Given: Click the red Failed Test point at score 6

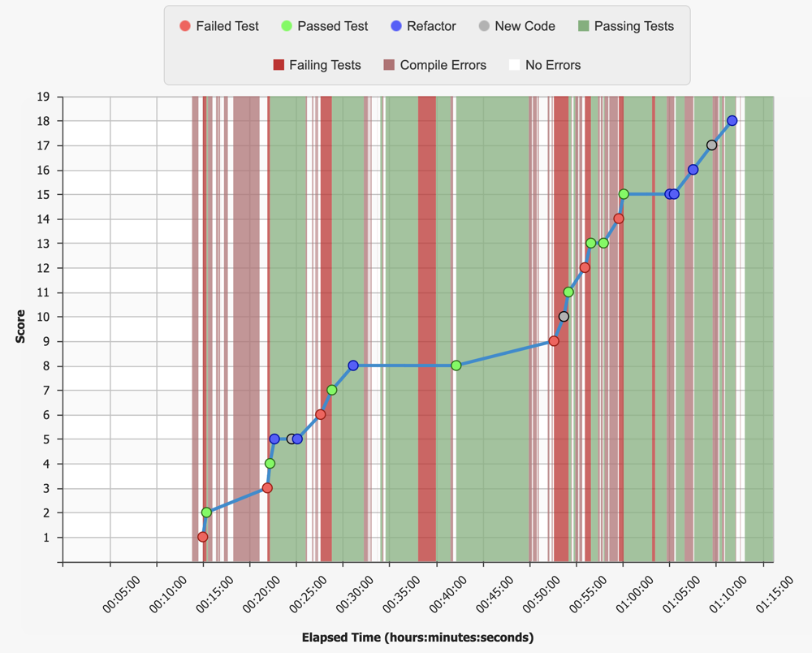Looking at the screenshot, I should tap(321, 414).
